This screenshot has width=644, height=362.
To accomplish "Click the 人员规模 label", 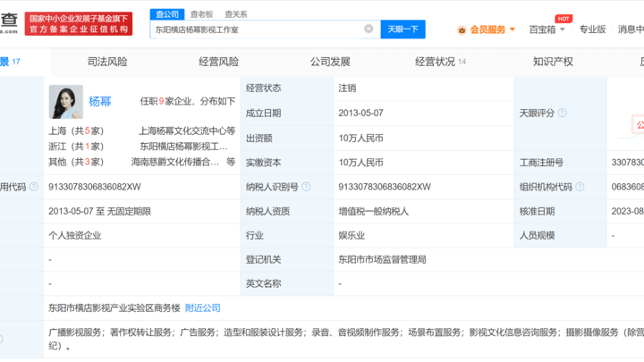I will (x=537, y=236).
